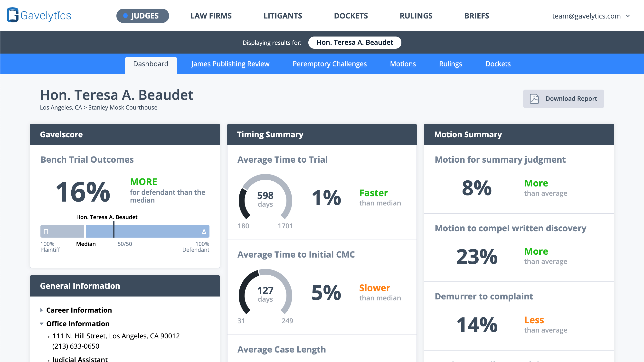Screen dimensions: 644x362
Task: Expand the Career Information section
Action: pyautogui.click(x=79, y=309)
